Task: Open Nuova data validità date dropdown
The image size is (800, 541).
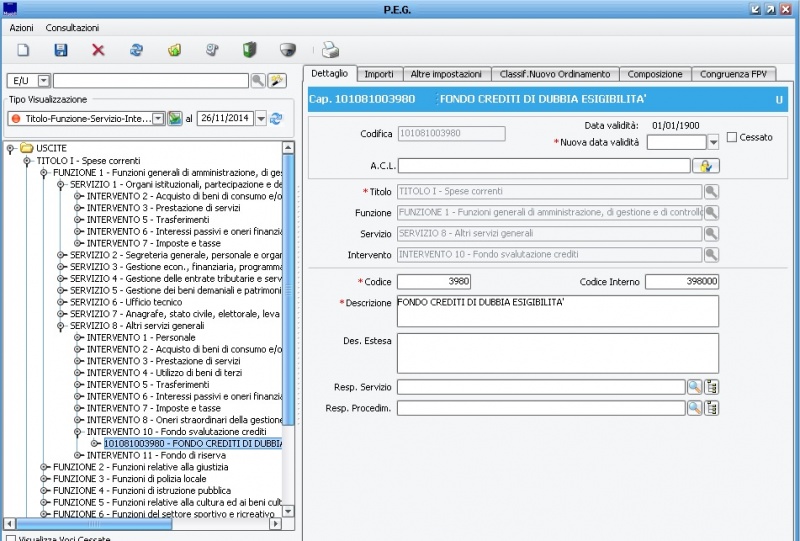Action: point(713,143)
